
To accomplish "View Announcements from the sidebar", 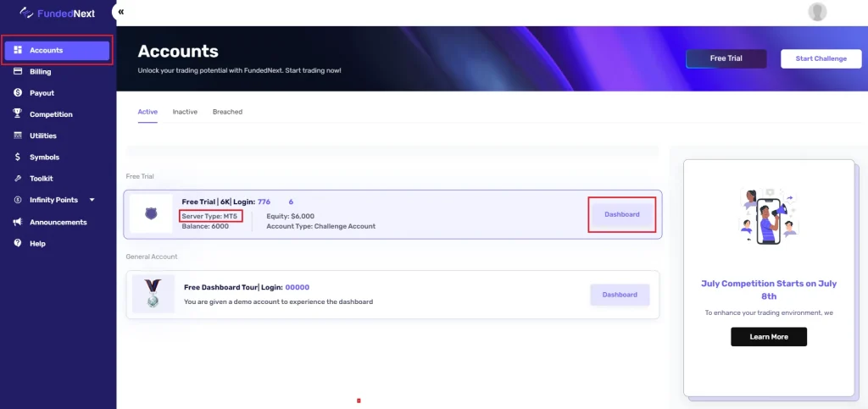I will pos(57,222).
